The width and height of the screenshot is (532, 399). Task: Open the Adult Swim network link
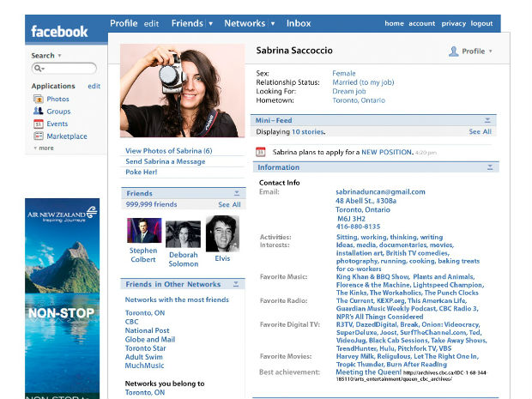click(144, 357)
